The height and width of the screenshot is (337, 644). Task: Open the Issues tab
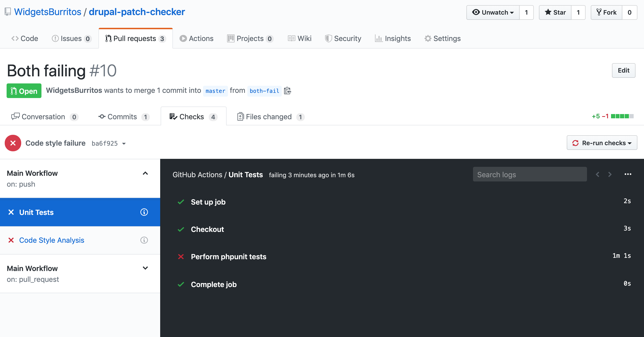(72, 38)
